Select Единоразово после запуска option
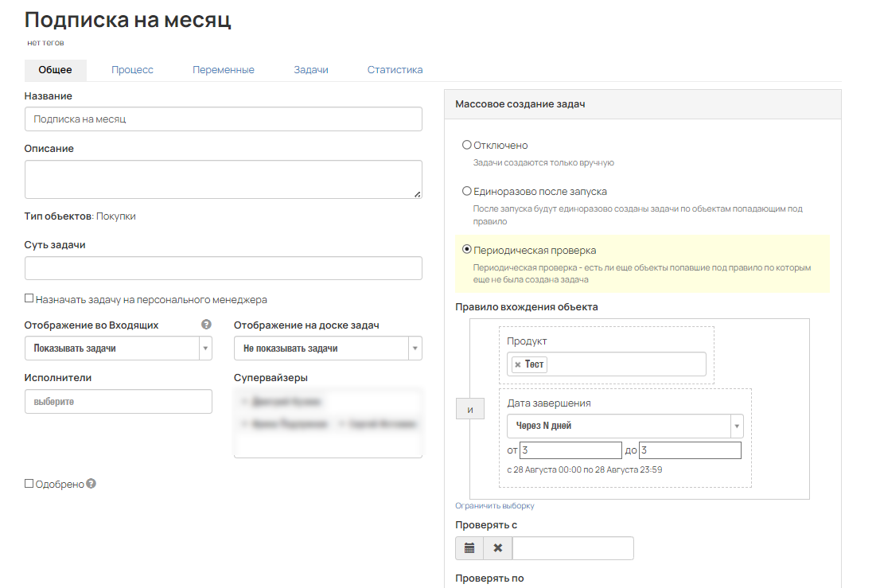The image size is (876, 588). (467, 192)
